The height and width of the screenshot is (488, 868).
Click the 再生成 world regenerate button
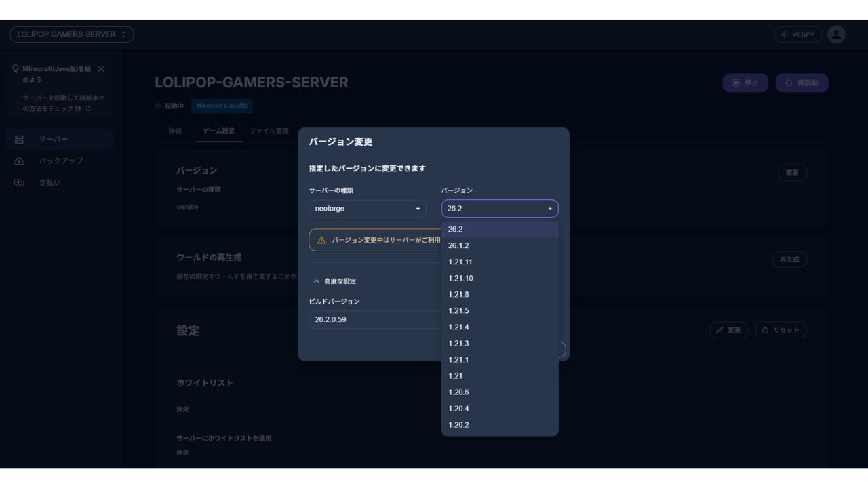click(789, 260)
